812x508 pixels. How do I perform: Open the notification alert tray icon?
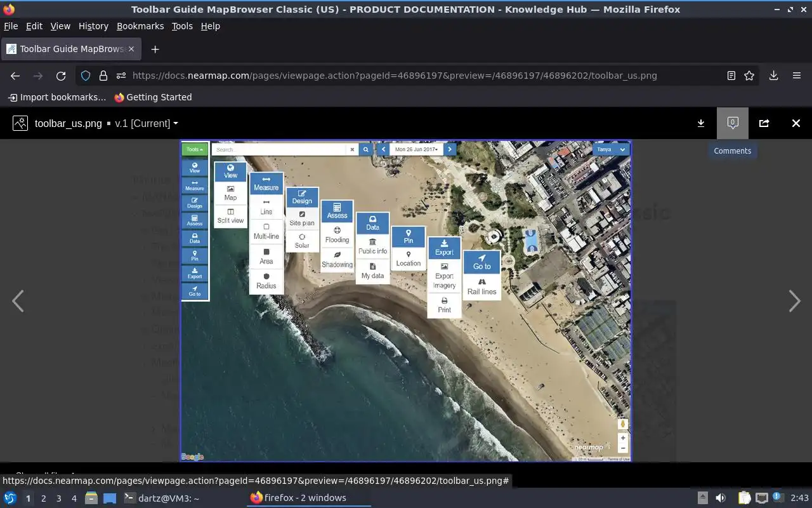point(778,498)
